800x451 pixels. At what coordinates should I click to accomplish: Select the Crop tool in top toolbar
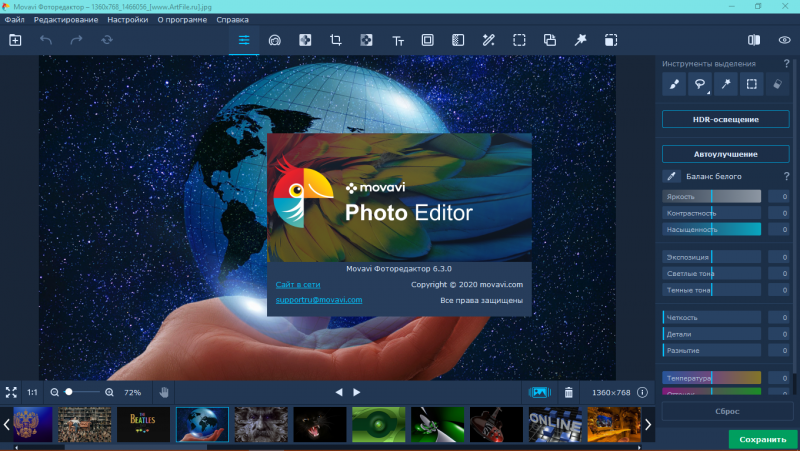[336, 40]
